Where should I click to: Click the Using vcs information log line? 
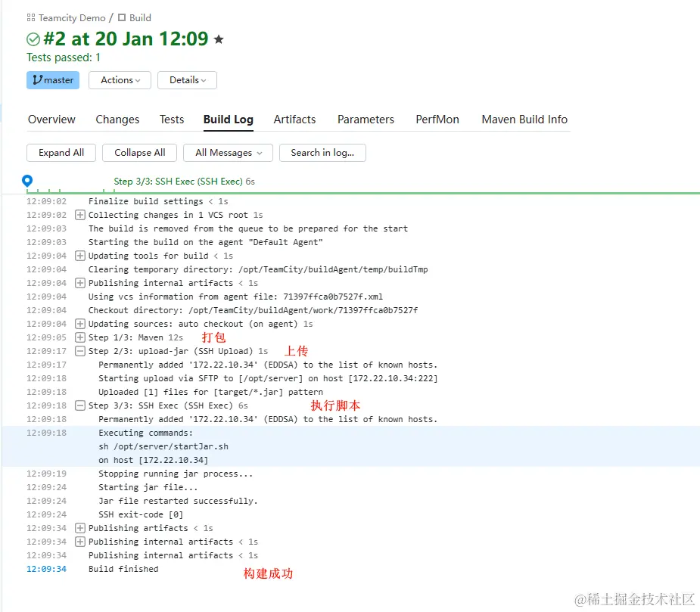pos(235,297)
